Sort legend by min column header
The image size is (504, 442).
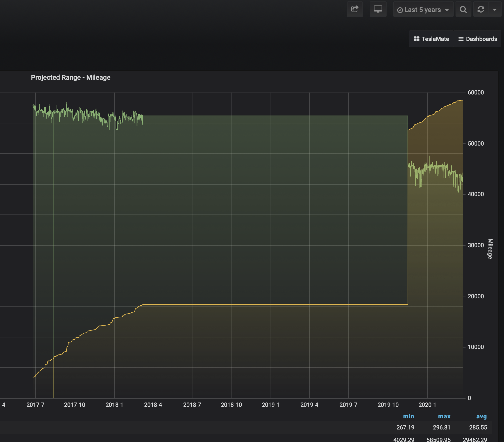(x=409, y=416)
